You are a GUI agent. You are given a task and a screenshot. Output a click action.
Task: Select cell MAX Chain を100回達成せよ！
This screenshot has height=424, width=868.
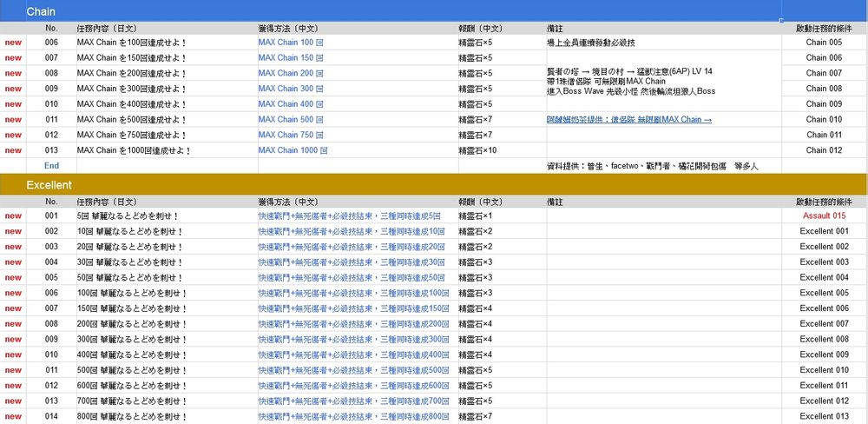point(168,42)
